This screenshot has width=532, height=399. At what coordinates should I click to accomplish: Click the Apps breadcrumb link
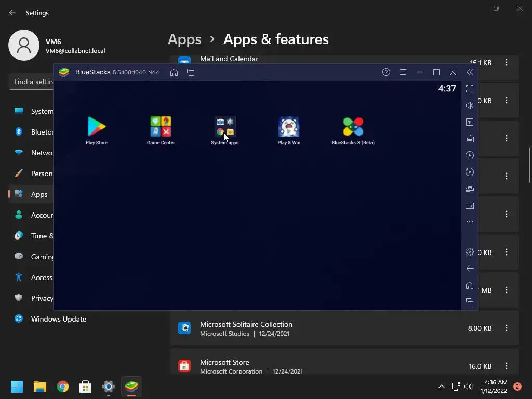184,39
